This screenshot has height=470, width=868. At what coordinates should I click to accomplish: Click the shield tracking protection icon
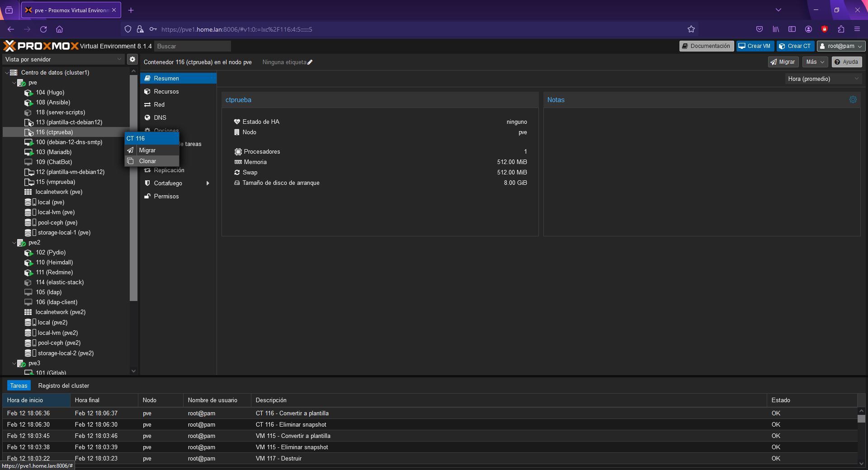click(x=128, y=29)
